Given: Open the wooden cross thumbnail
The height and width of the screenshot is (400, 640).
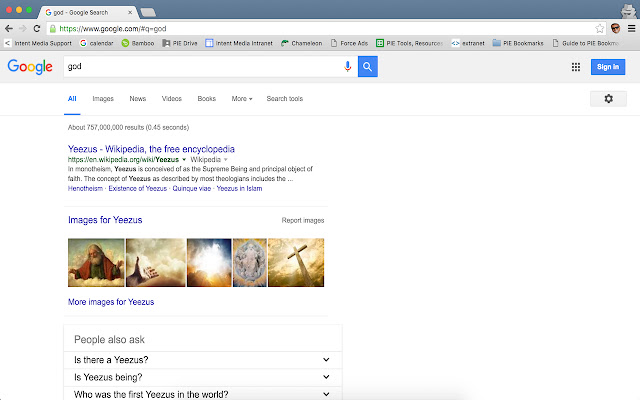Looking at the screenshot, I should (x=296, y=262).
